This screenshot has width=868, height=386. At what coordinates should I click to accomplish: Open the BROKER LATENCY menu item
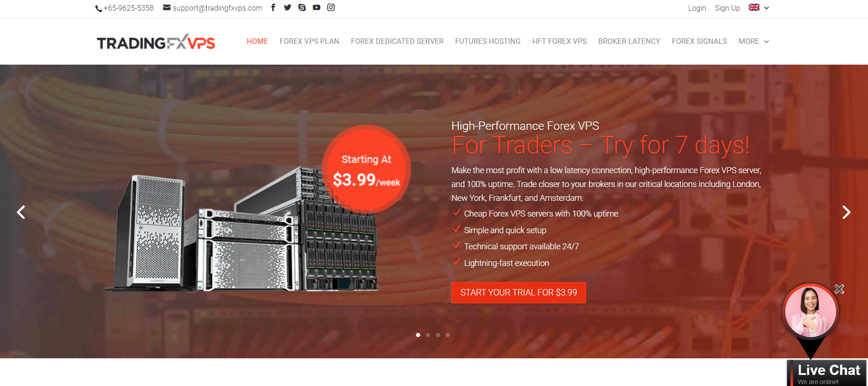click(629, 41)
